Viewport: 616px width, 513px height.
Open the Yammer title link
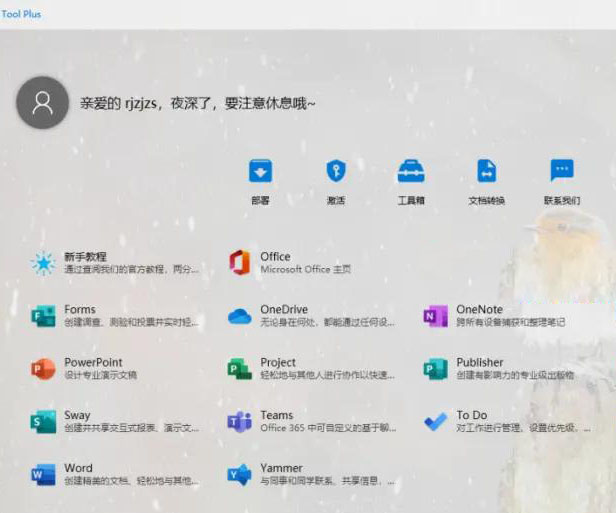[x=281, y=468]
